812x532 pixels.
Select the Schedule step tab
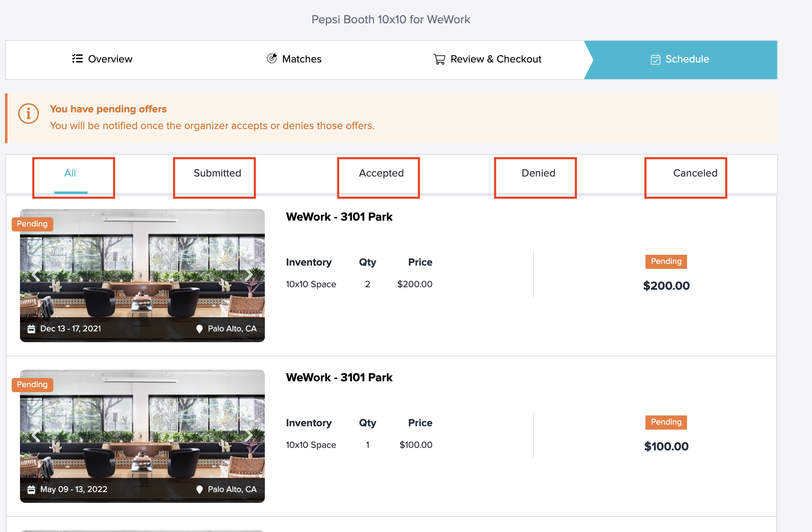[680, 60]
